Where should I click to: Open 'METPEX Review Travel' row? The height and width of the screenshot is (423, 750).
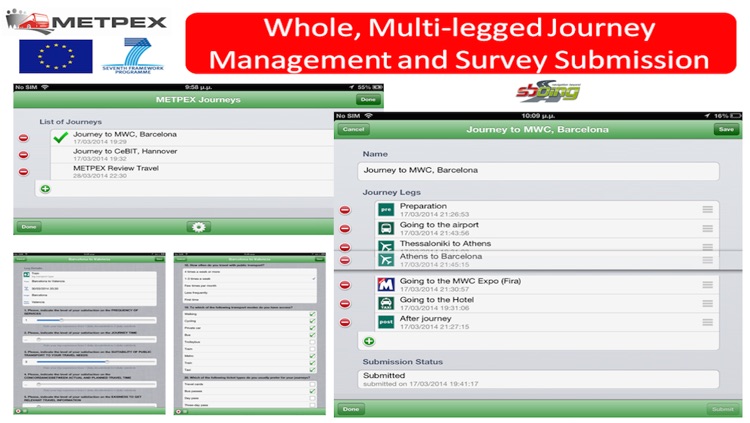coord(192,172)
